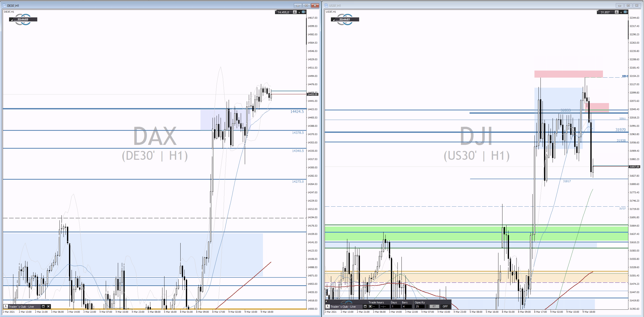This screenshot has width=644, height=317.
Task: Click the 14340.5 level label in DAX chart
Action: click(x=298, y=151)
